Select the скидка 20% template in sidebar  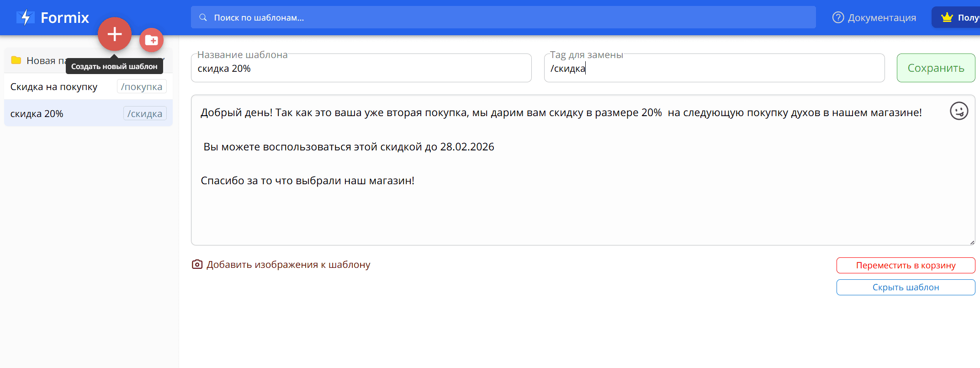pos(37,114)
